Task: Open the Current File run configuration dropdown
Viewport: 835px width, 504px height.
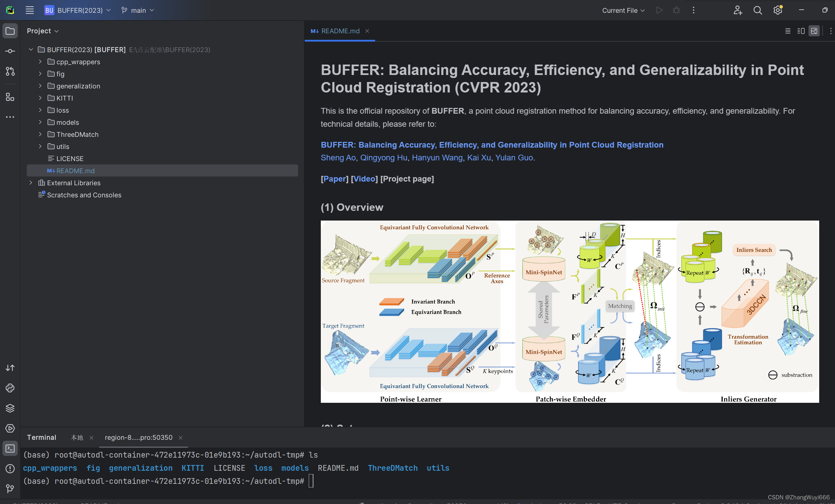Action: (623, 10)
